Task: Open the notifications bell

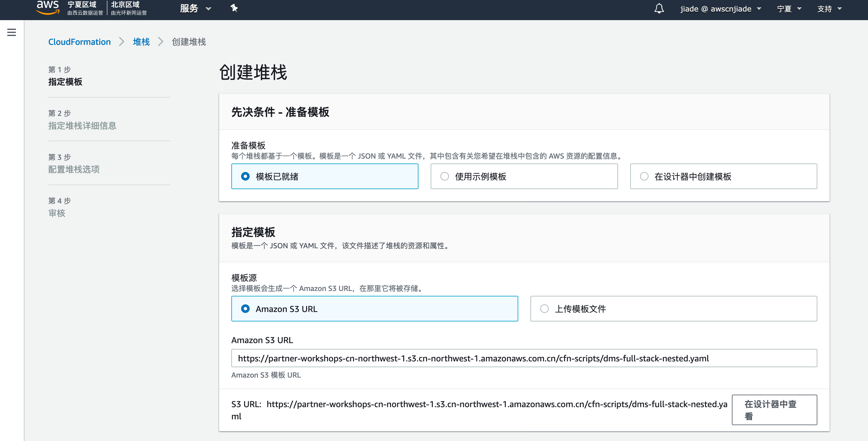Action: 659,9
